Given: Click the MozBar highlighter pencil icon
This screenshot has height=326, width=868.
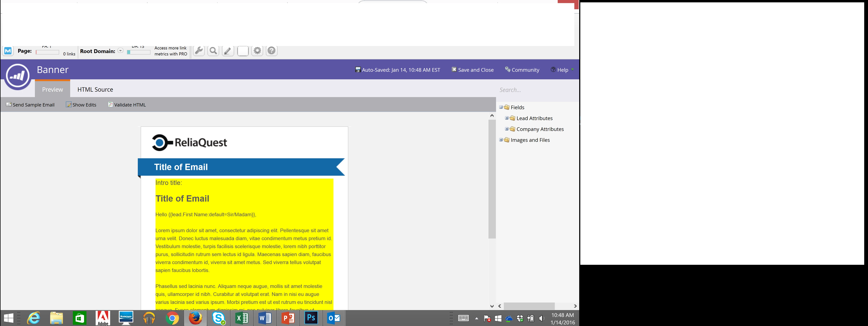Looking at the screenshot, I should coord(228,51).
